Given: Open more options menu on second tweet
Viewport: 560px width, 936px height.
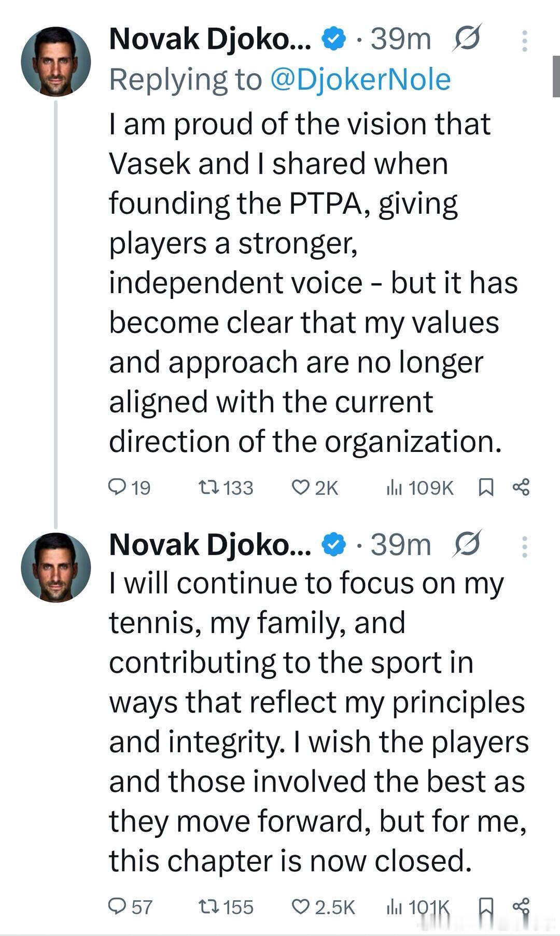Looking at the screenshot, I should point(525,546).
